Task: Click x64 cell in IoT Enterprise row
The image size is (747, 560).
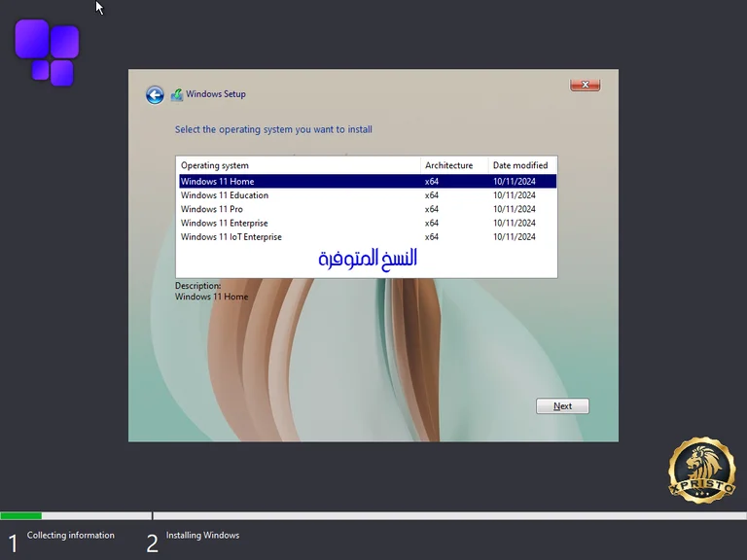Action: (432, 236)
